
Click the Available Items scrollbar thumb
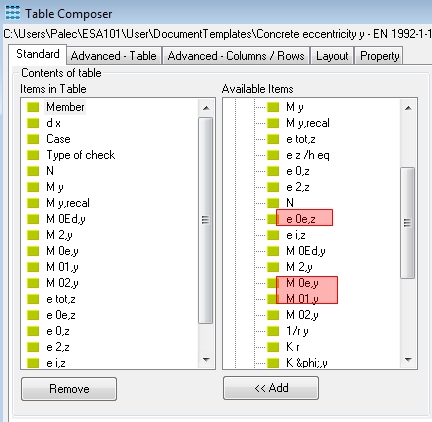coord(408,223)
